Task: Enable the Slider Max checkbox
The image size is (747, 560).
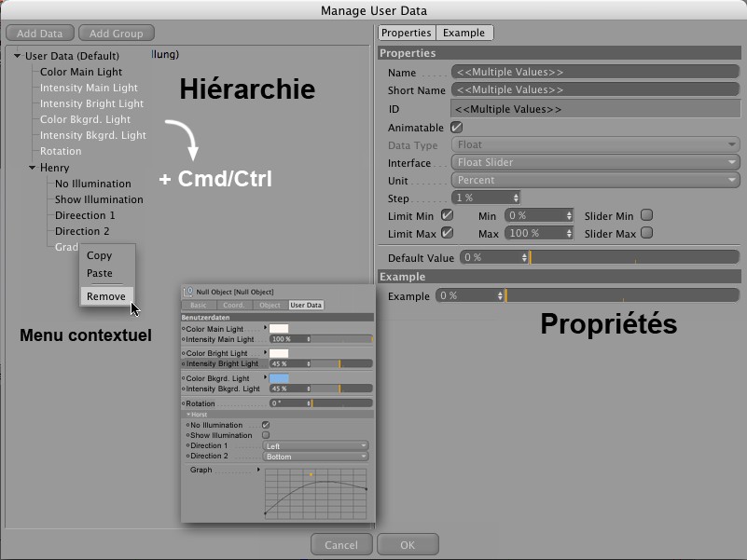Action: (646, 233)
